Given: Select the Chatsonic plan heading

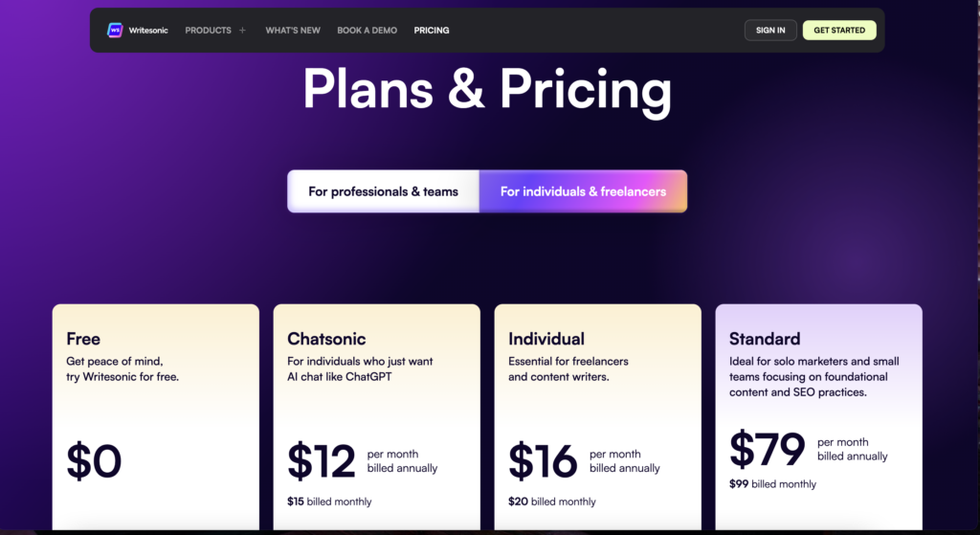Looking at the screenshot, I should pyautogui.click(x=326, y=339).
